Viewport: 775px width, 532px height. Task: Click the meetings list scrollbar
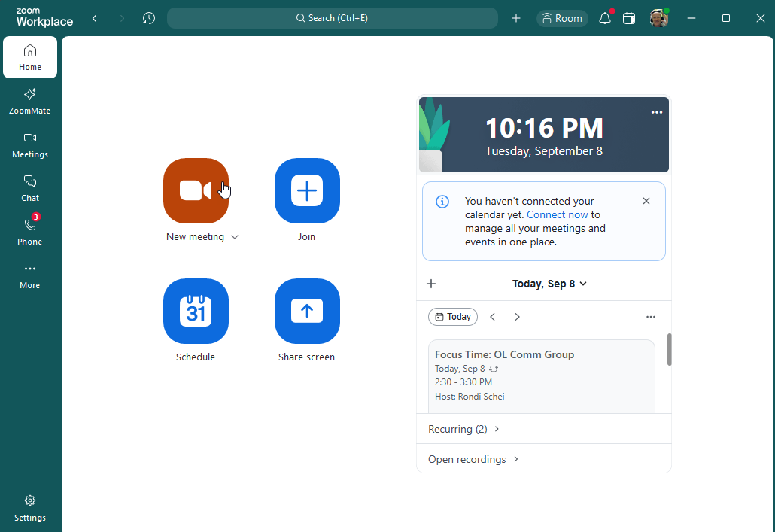click(669, 350)
